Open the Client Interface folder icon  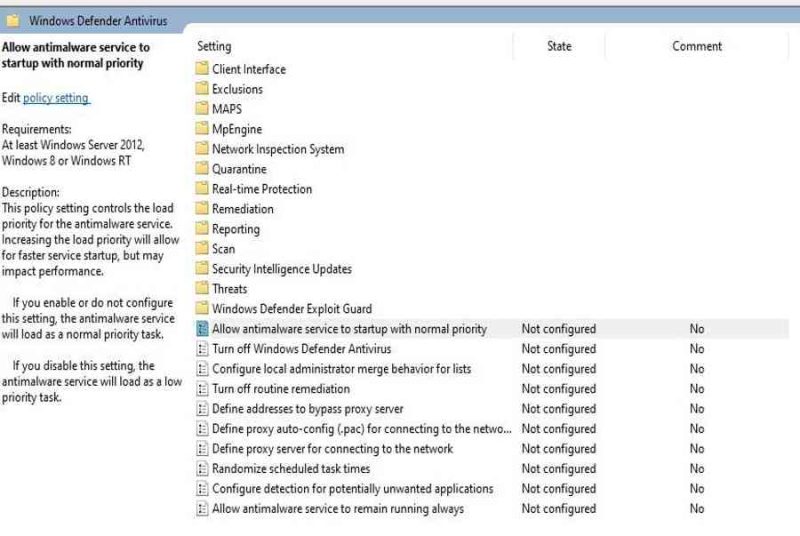point(202,68)
